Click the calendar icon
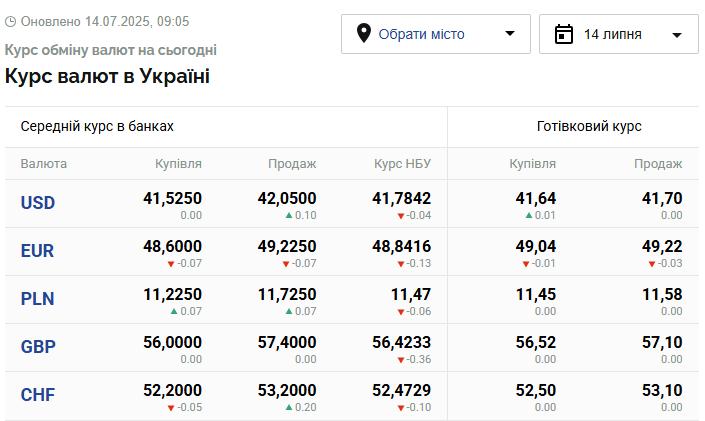 point(563,34)
